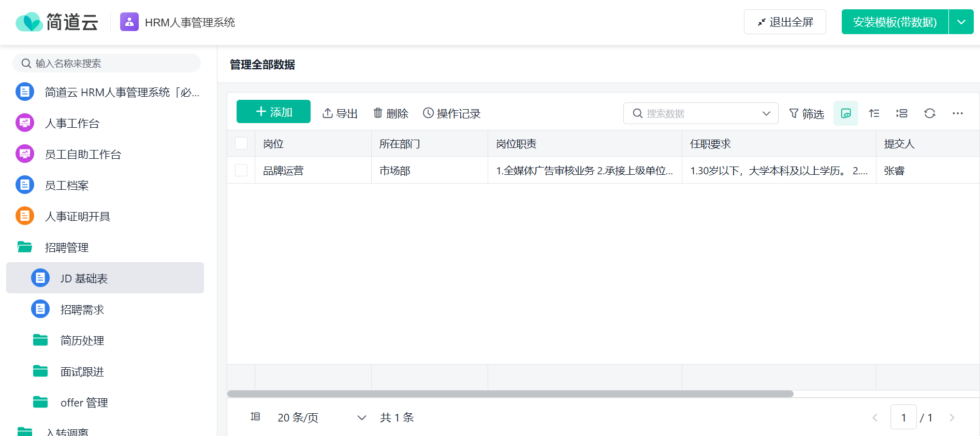This screenshot has width=980, height=436.
Task: Click the JD 基础表 form icon
Action: (40, 278)
